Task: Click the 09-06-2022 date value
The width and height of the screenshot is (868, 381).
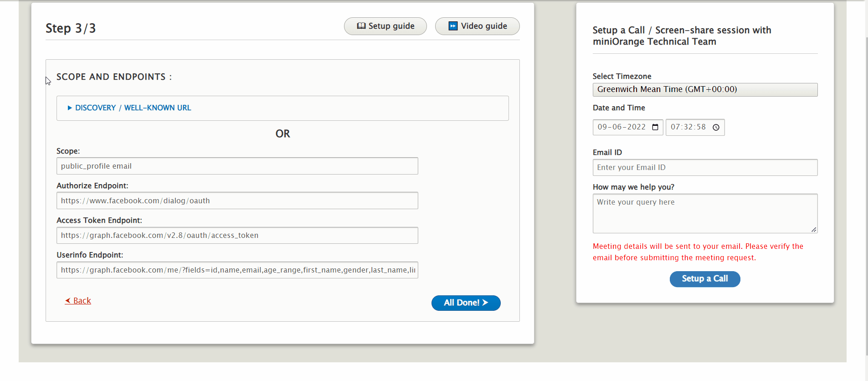Action: 621,127
